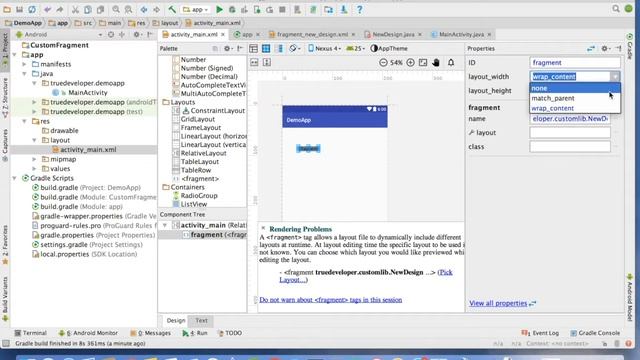Show Design plus Blueprint view icon
The height and width of the screenshot is (360, 640).
pos(280,48)
